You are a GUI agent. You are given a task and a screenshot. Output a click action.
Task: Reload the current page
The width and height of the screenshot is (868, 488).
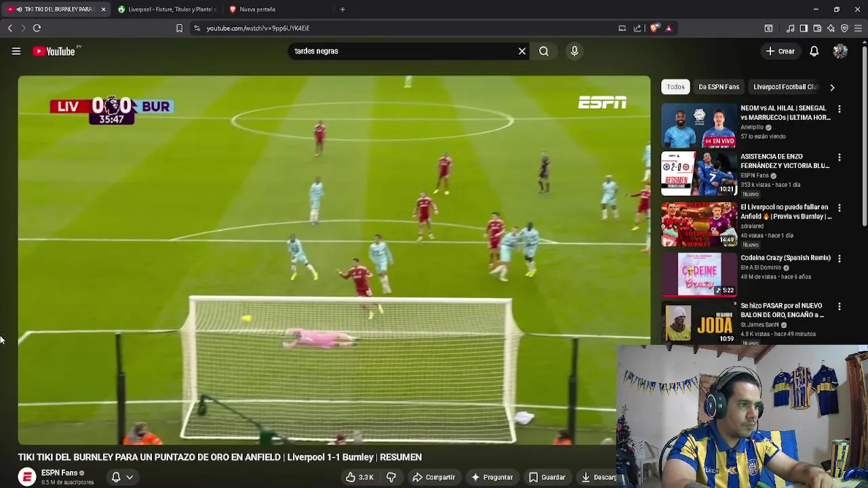click(37, 28)
